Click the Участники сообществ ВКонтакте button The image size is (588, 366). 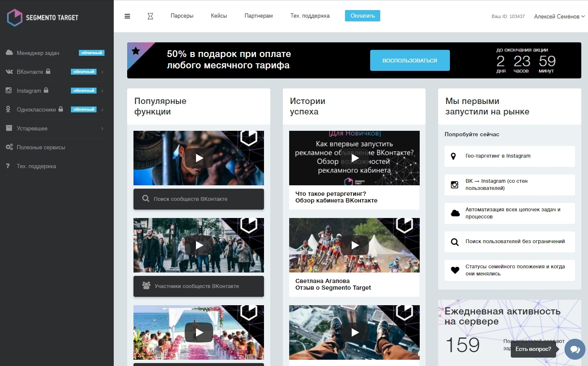click(199, 286)
